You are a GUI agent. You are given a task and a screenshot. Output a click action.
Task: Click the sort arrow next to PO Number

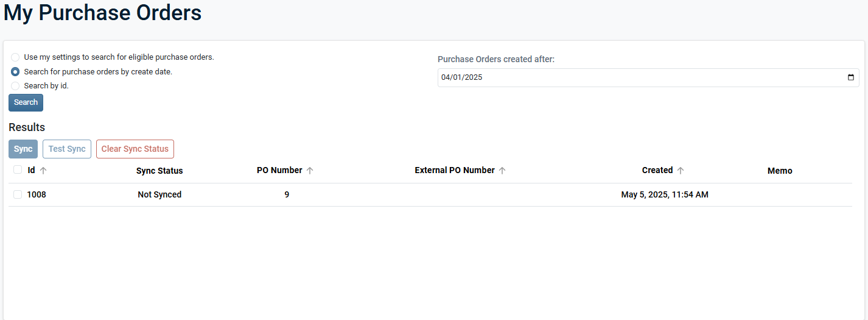(x=310, y=171)
